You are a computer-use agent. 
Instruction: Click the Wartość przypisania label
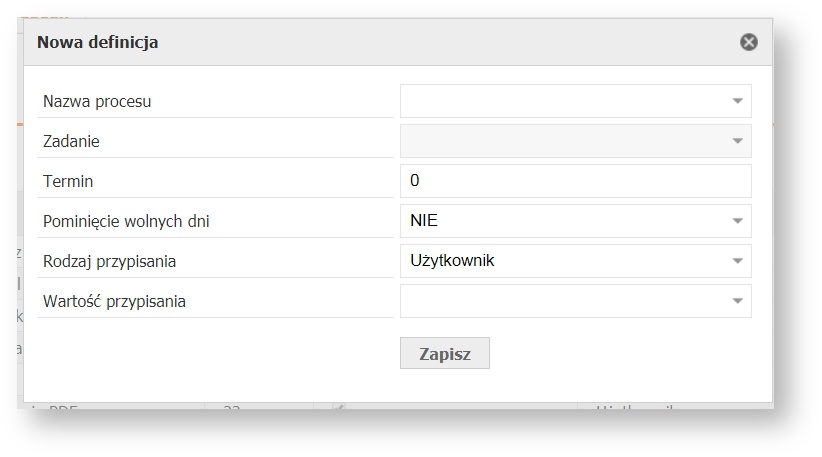pyautogui.click(x=114, y=301)
